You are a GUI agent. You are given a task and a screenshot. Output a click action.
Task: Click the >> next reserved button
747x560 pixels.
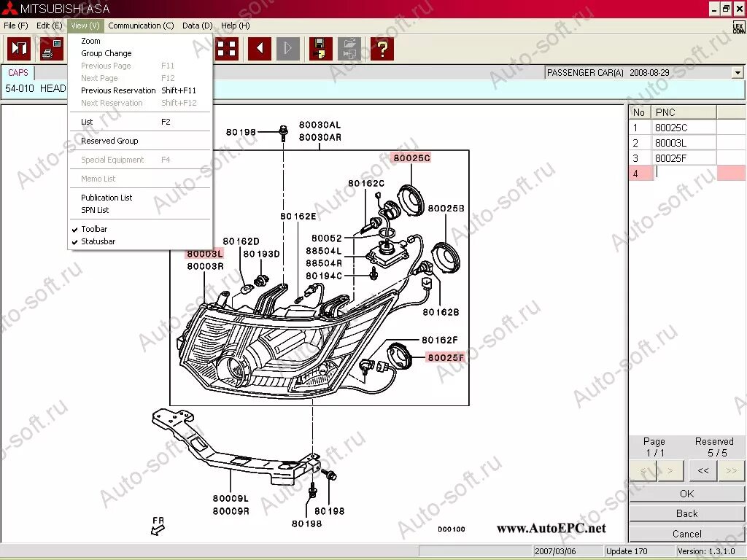tap(731, 470)
